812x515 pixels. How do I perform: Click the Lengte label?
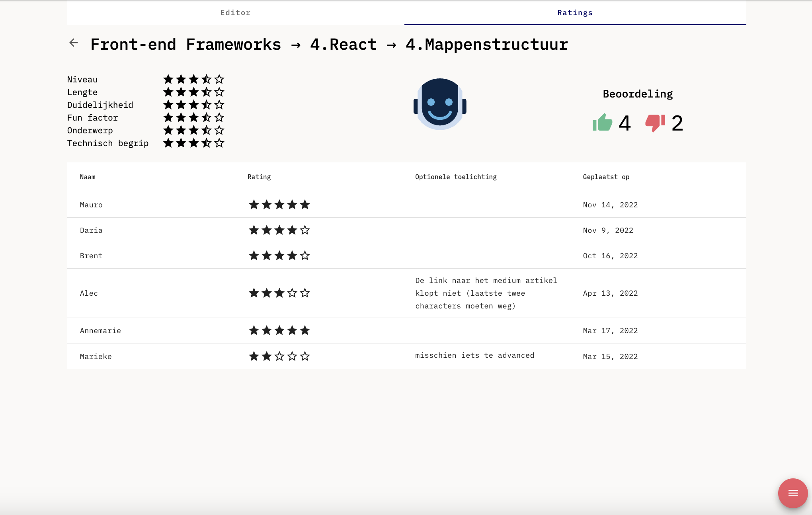tap(82, 92)
